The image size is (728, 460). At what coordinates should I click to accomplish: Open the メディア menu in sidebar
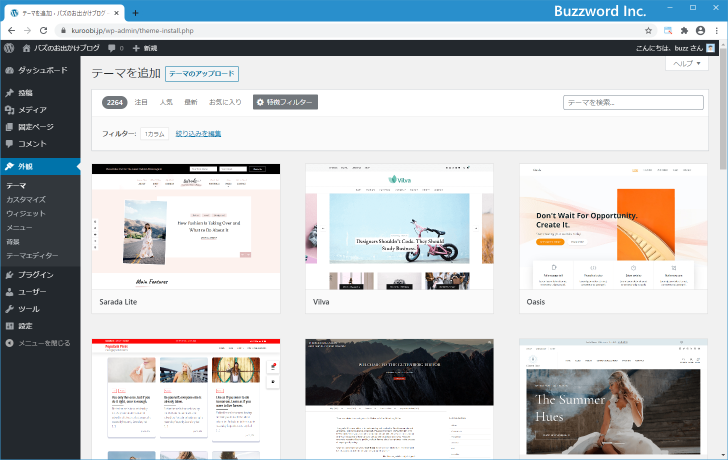click(x=31, y=110)
